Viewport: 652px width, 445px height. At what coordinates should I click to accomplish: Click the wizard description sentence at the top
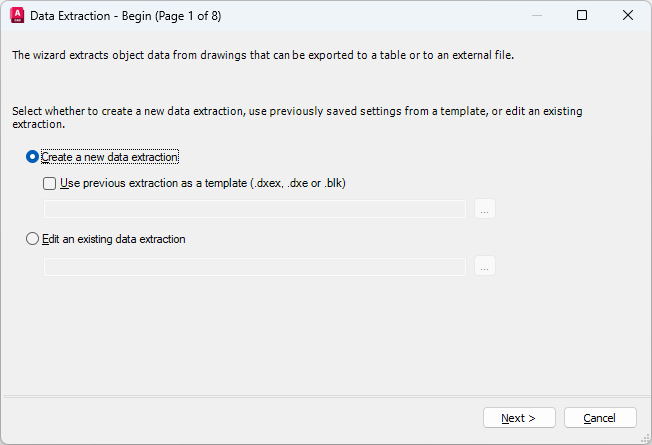pyautogui.click(x=263, y=56)
